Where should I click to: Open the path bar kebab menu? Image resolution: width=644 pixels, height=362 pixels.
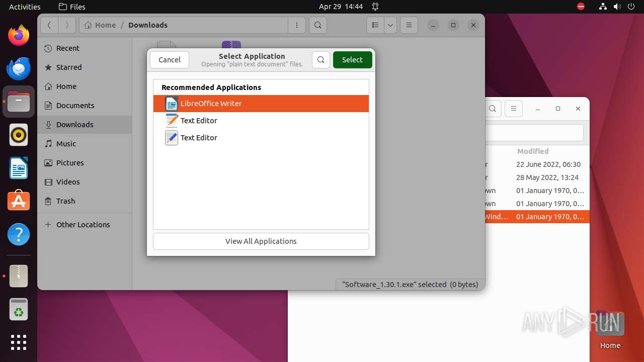pyautogui.click(x=297, y=25)
